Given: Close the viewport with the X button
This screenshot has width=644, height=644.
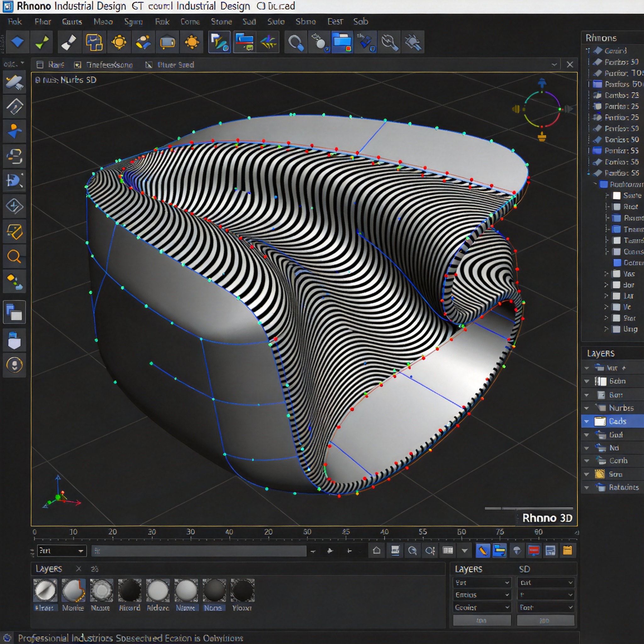Looking at the screenshot, I should click(570, 65).
